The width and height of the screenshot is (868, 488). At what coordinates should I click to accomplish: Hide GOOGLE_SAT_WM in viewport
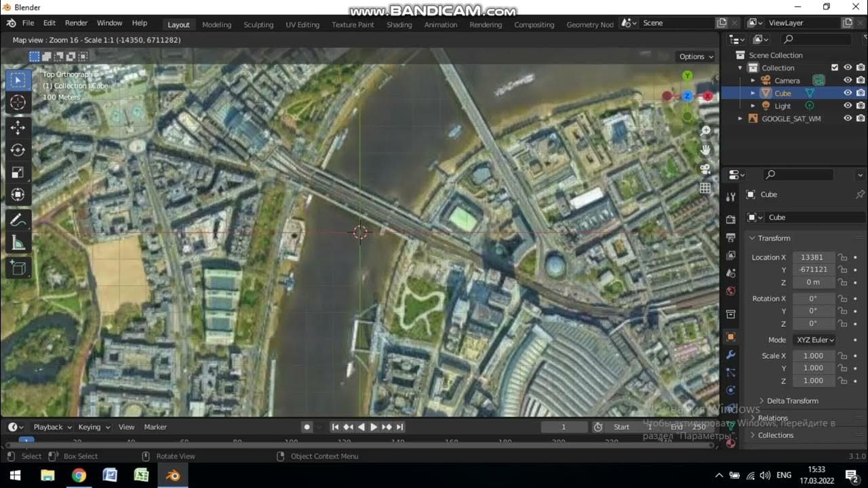tap(848, 119)
